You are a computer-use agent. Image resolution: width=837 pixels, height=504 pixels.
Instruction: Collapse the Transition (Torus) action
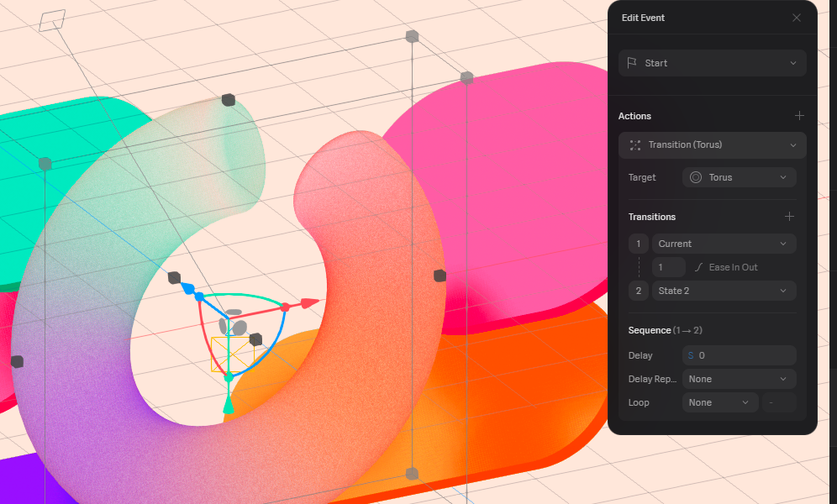pos(792,145)
